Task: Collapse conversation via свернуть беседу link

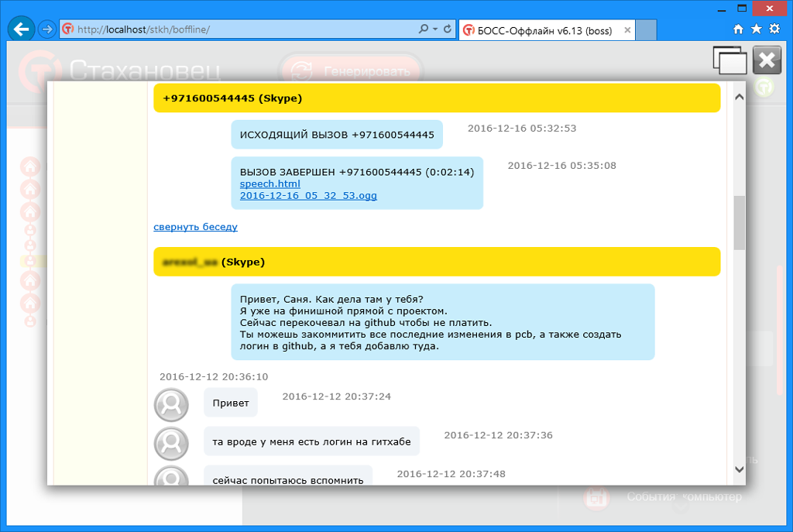Action: coord(196,227)
